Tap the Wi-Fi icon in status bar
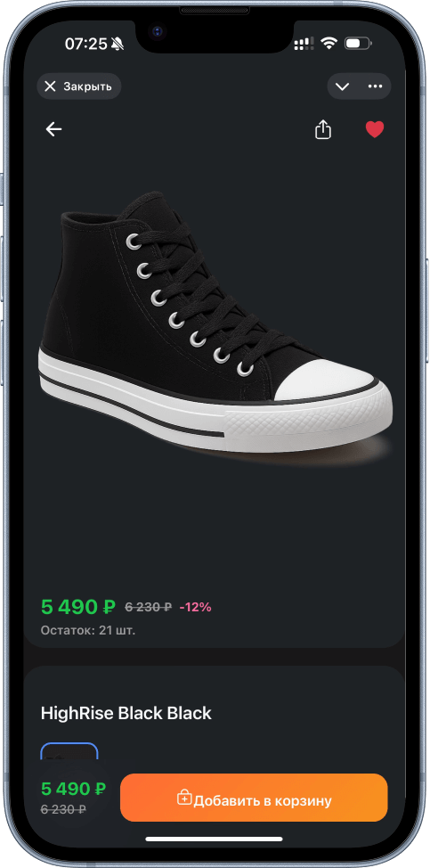 [329, 44]
